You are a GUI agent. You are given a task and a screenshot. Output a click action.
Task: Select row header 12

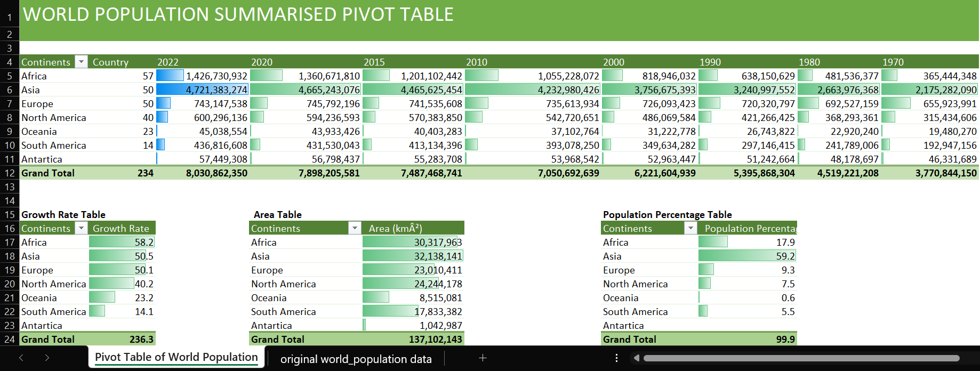tap(10, 173)
